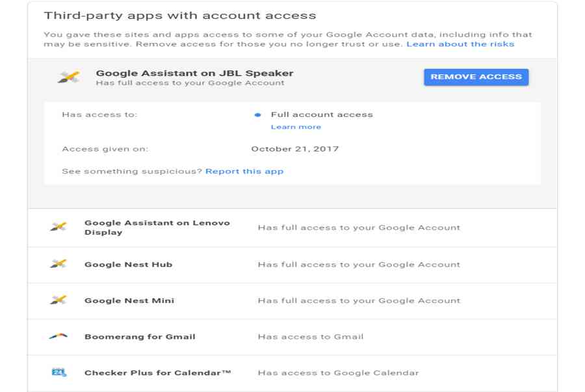The width and height of the screenshot is (585, 392).
Task: Click the Checker Plus for Calendar icon
Action: (58, 372)
